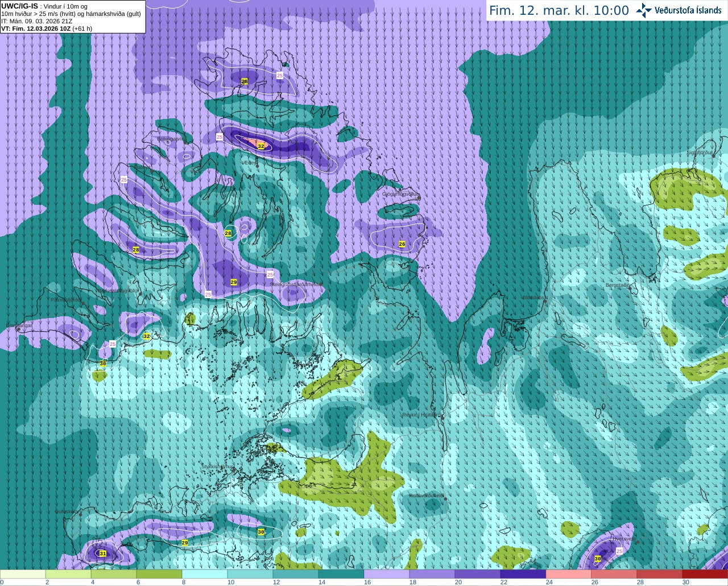Click the Hveravellir station label

tap(624, 538)
